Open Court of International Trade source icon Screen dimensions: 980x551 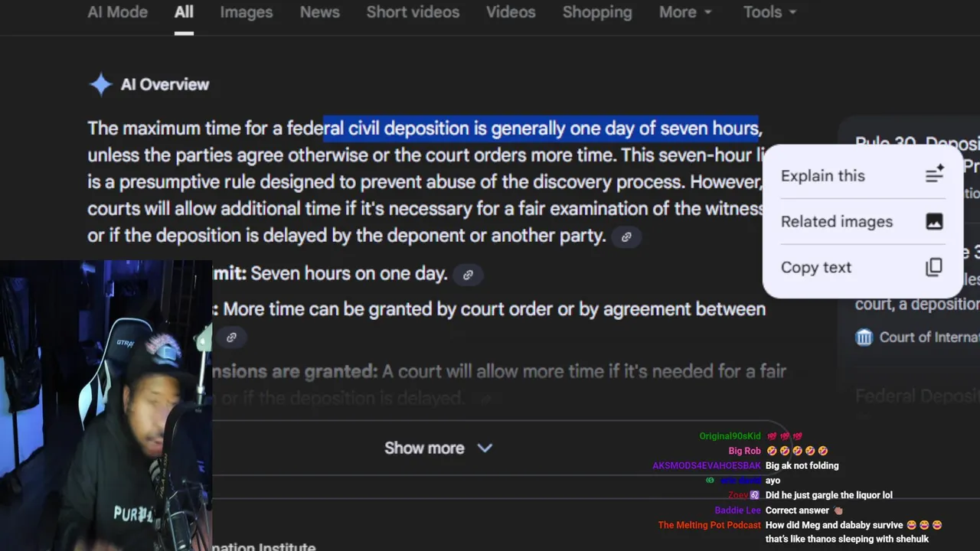tap(864, 337)
